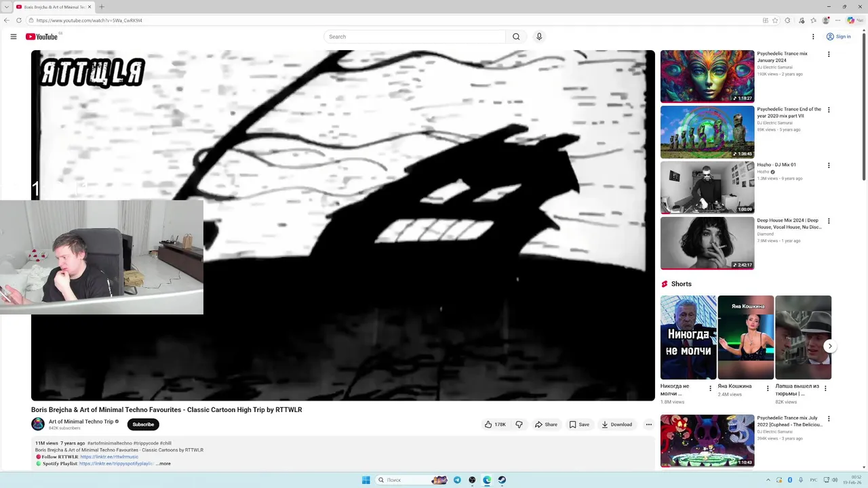Screen dimensions: 868x488
Task: Reload the current page
Action: (19, 20)
